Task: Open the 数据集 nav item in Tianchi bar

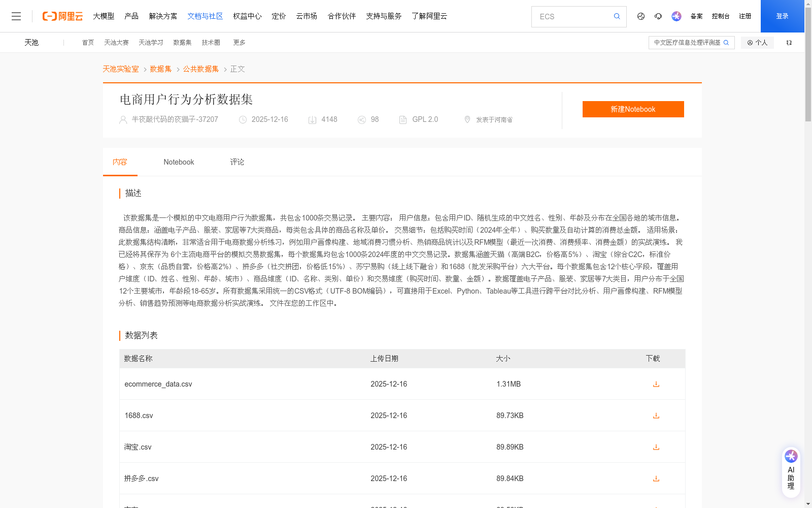Action: click(x=182, y=43)
